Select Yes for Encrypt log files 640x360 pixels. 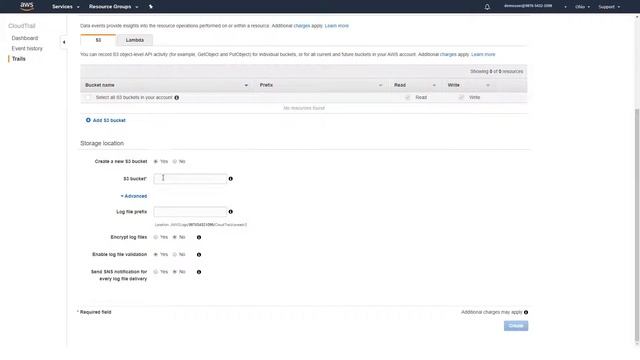click(156, 237)
